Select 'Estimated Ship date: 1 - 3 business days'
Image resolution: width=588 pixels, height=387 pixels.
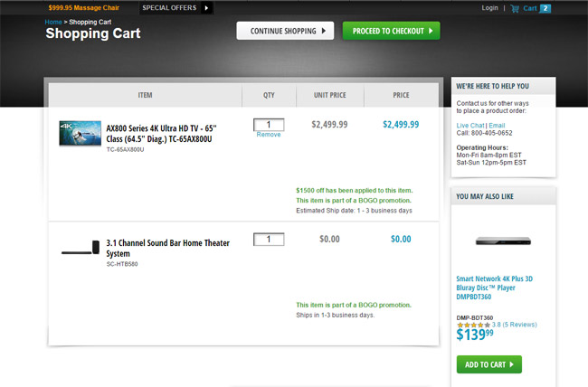click(354, 211)
